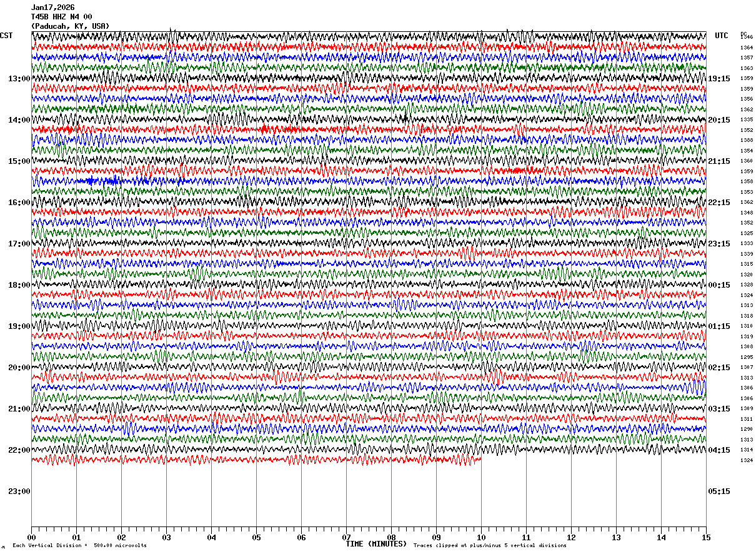Click the '01' minute tick label
The image size is (756, 554).
click(x=77, y=537)
